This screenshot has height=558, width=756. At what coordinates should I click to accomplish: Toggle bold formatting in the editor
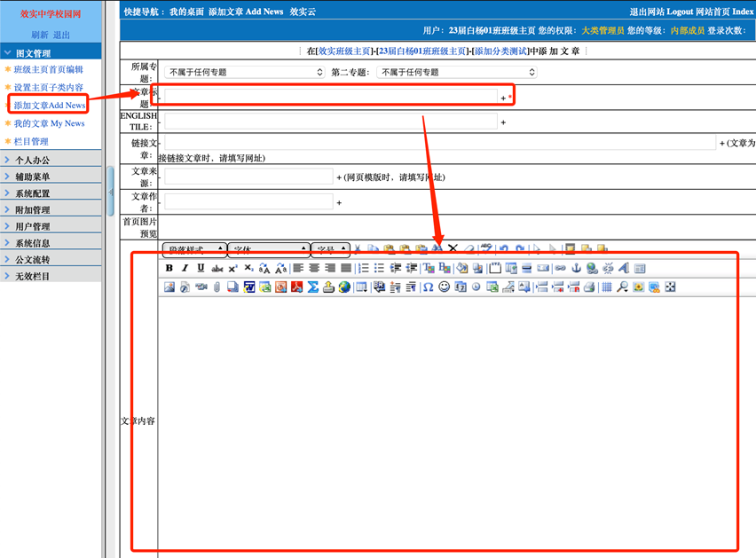click(x=169, y=268)
